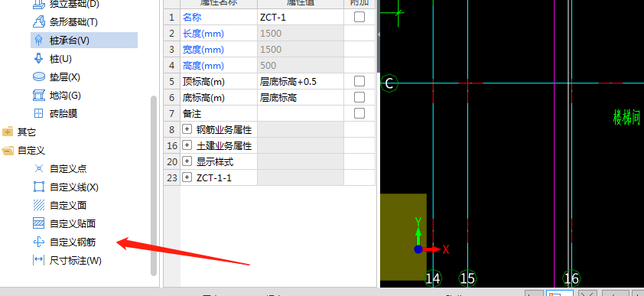644x296 pixels.
Task: Click the 桩承台(V) icon
Action: pos(38,41)
